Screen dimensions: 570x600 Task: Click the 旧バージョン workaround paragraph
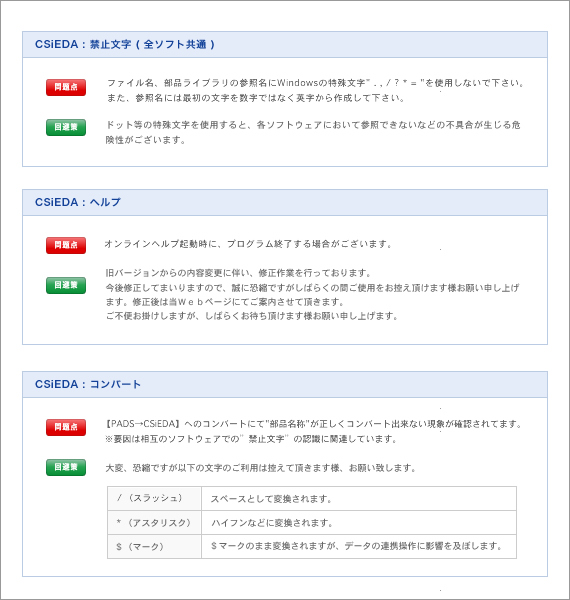point(312,295)
